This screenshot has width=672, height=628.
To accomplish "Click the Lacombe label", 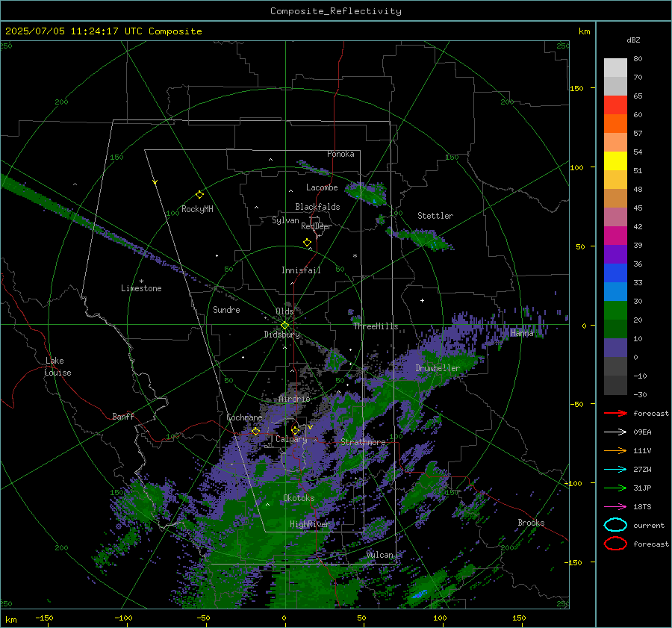I will pyautogui.click(x=322, y=187).
